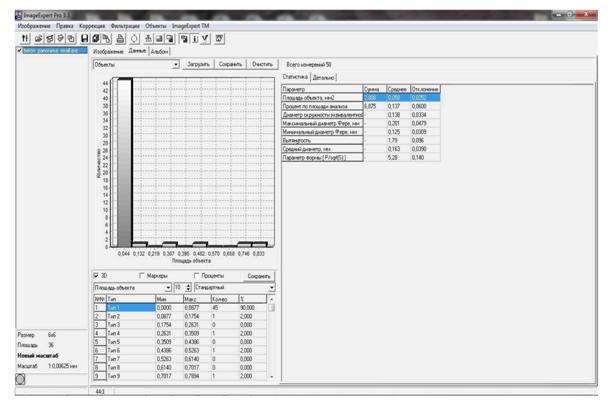
Task: Click the checkmark icon in the toolbar
Action: 204,36
